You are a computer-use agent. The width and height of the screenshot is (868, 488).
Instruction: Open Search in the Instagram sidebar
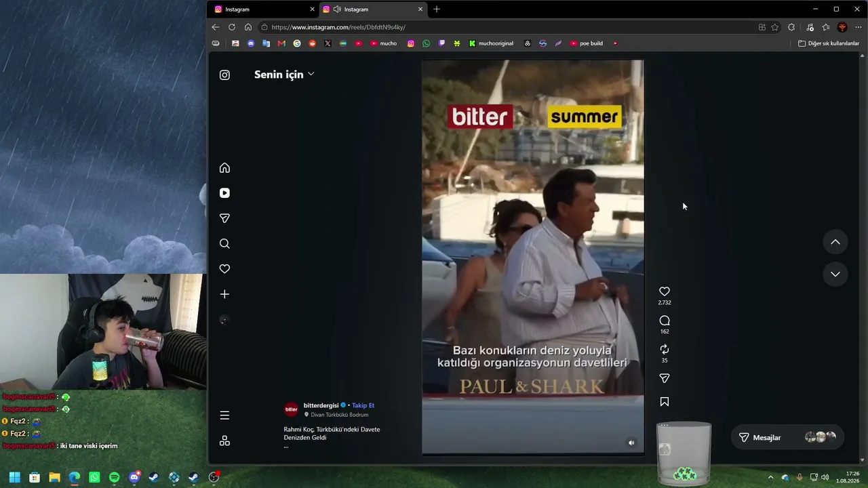coord(224,244)
